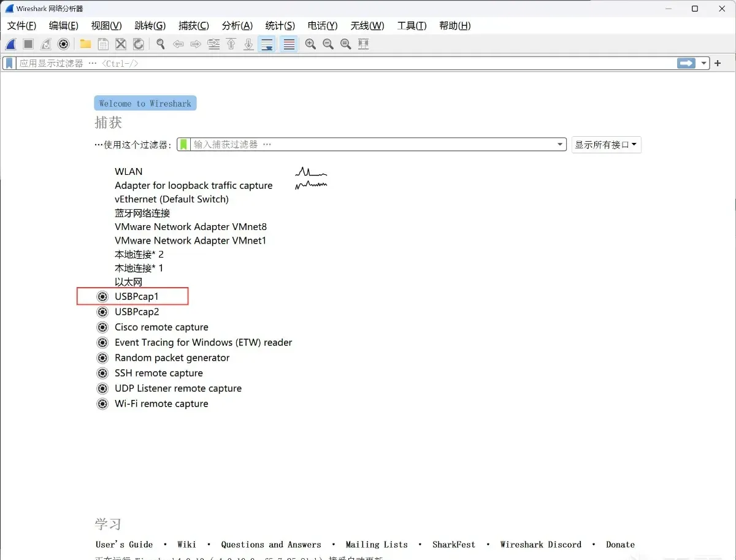Open the 电话(Y) menu

323,26
